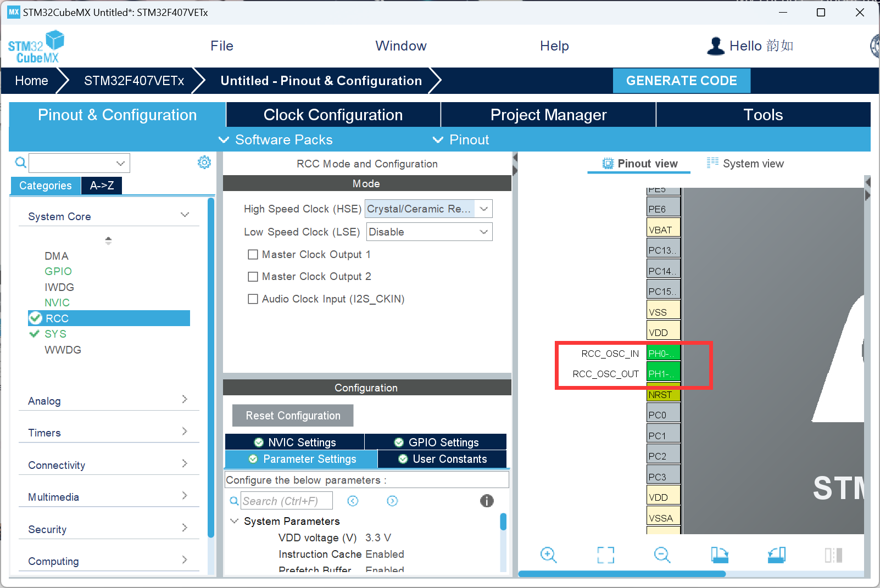880x588 pixels.
Task: Select SYS in System Core
Action: (55, 334)
